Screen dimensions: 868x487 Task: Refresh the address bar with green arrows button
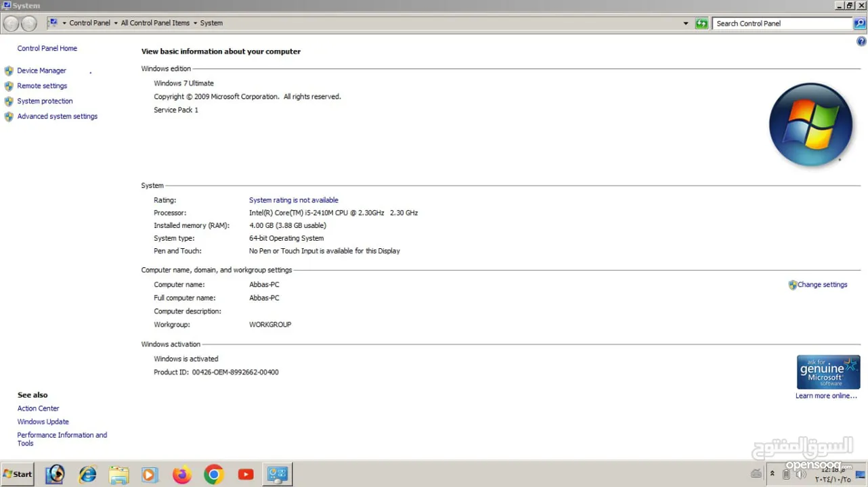(x=701, y=24)
